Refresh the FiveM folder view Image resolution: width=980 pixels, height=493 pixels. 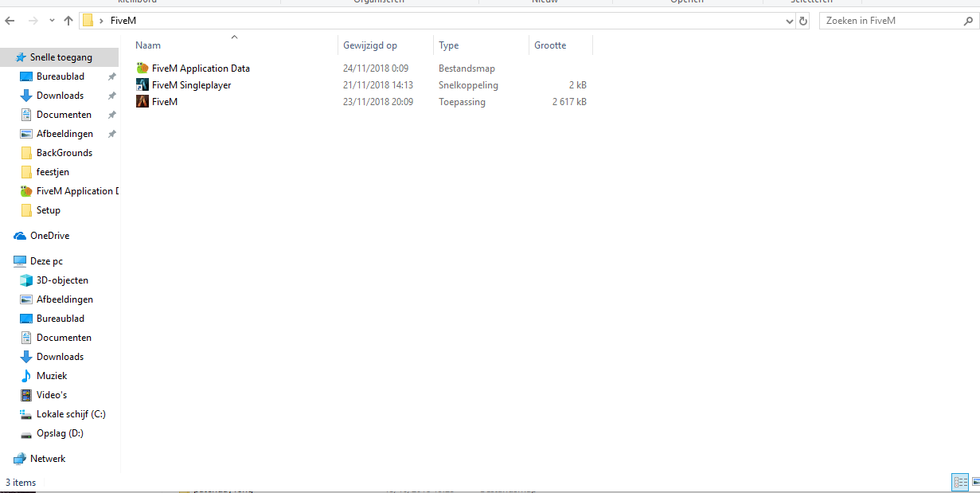tap(803, 21)
